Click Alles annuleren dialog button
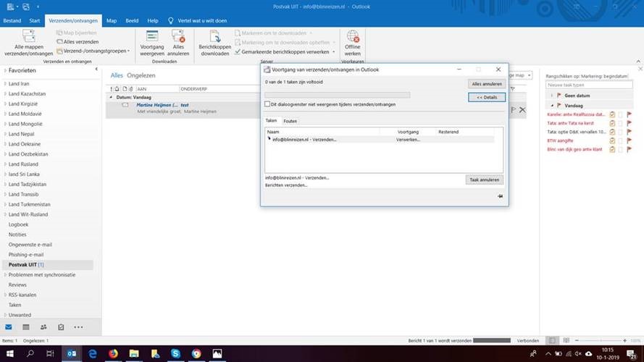Image resolution: width=644 pixels, height=362 pixels. (x=487, y=84)
